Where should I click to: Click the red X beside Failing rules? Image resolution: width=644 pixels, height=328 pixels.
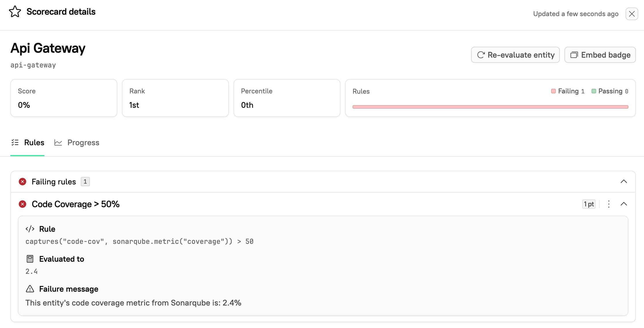[22, 182]
